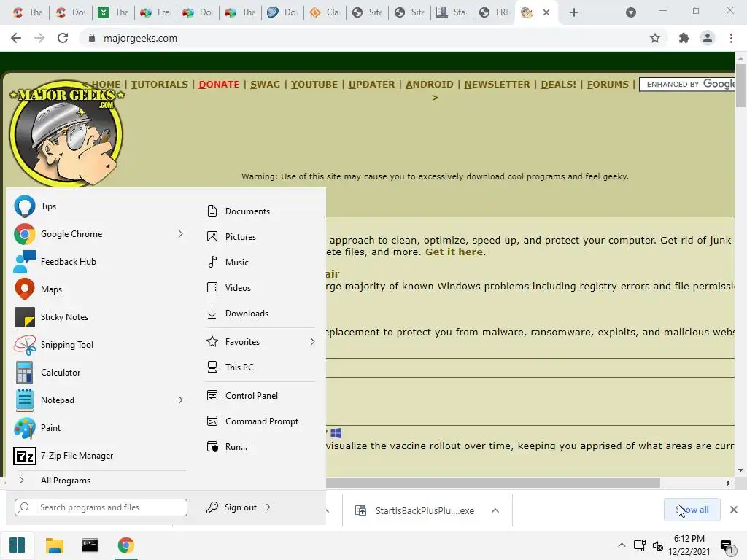Launch the Calculator icon
Screen dimensions: 747x560
click(x=24, y=373)
